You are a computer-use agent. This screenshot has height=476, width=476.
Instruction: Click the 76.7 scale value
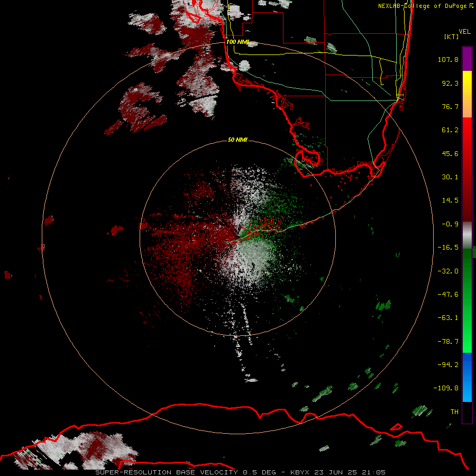[450, 106]
